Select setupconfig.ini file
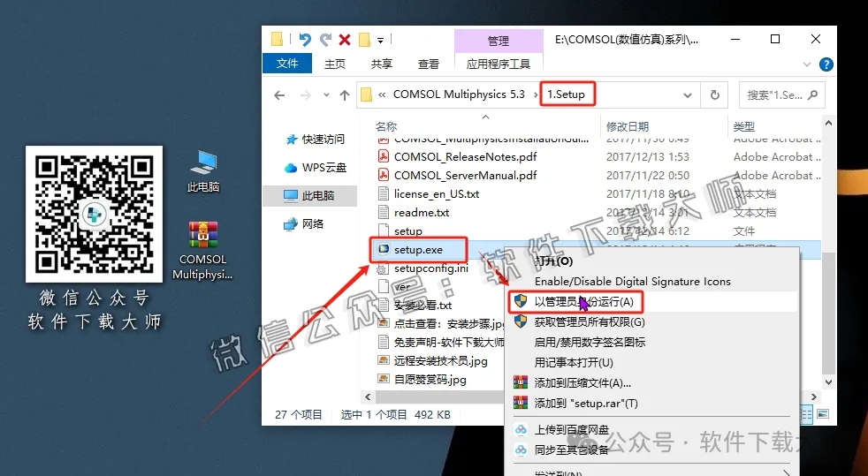 (430, 268)
